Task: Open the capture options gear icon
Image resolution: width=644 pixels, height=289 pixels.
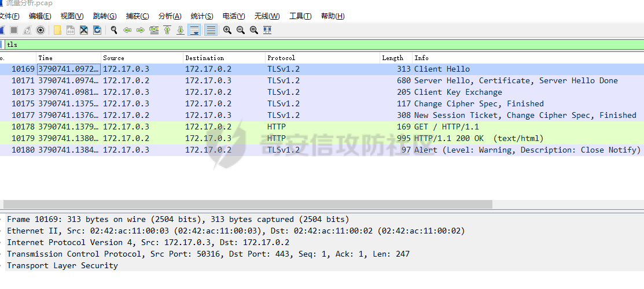Action: [x=41, y=30]
